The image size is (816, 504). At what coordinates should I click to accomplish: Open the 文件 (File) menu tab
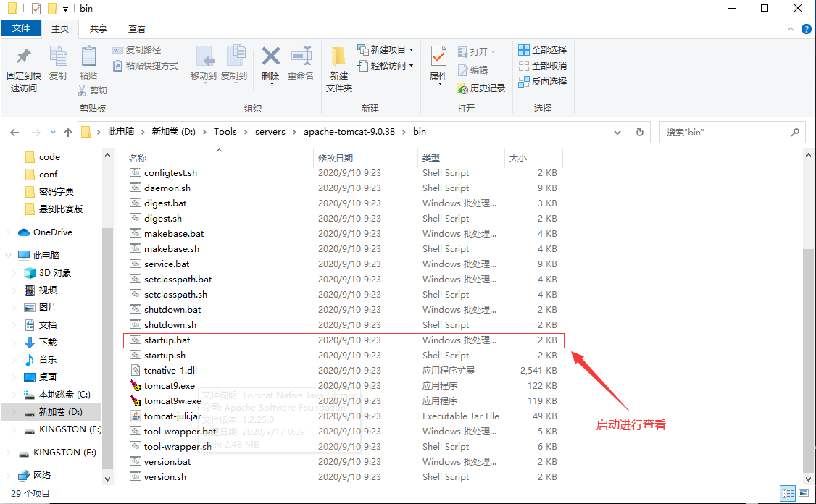pos(21,28)
